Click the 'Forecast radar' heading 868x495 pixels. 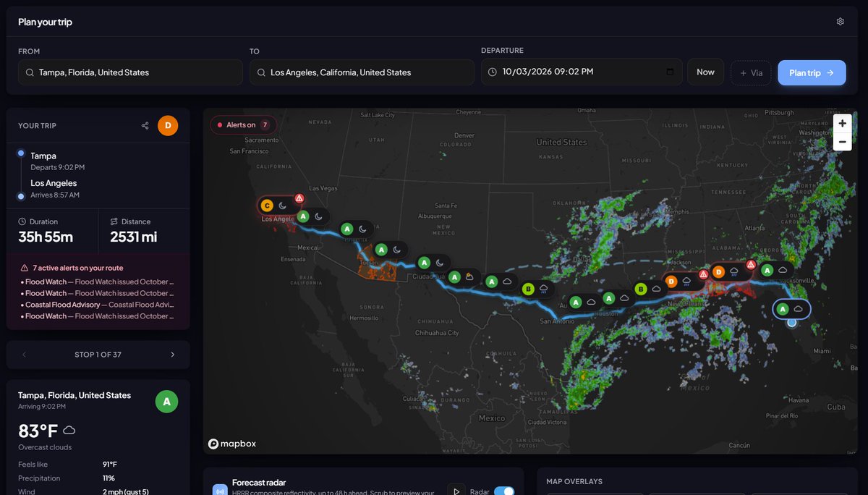259,482
